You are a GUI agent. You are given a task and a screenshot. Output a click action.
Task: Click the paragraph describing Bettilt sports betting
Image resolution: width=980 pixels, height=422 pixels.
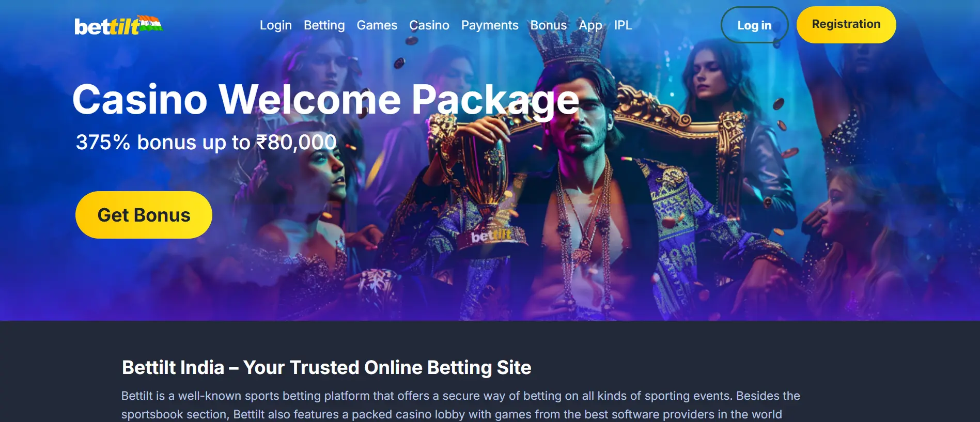click(x=460, y=405)
